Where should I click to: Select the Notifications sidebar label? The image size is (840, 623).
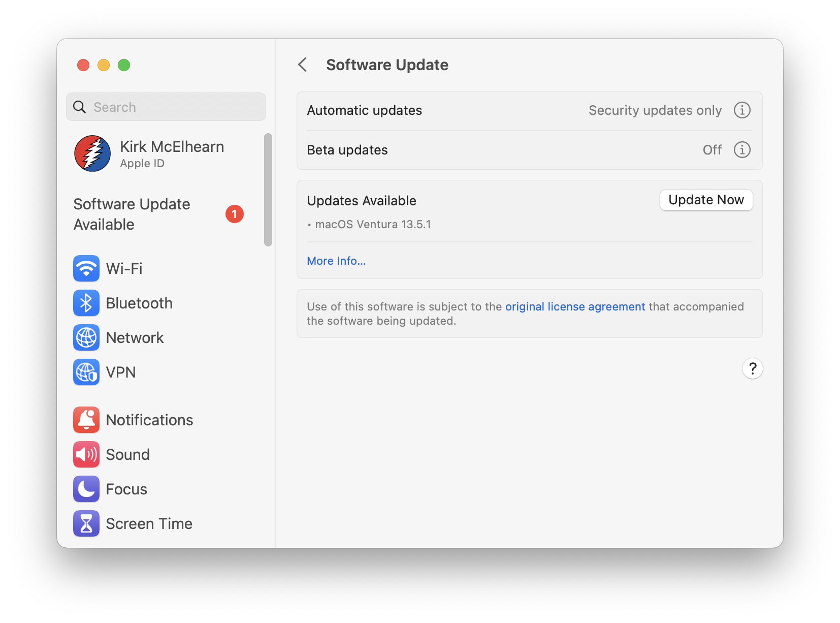tap(149, 420)
